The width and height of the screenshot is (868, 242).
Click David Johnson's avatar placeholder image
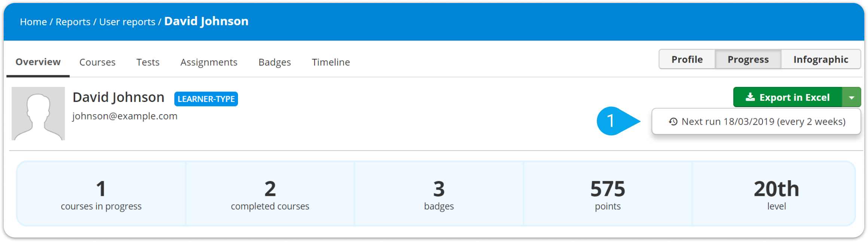(38, 114)
